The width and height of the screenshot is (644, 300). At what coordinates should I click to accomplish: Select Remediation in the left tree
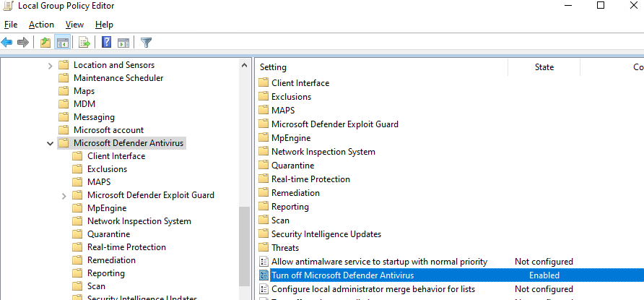click(111, 260)
